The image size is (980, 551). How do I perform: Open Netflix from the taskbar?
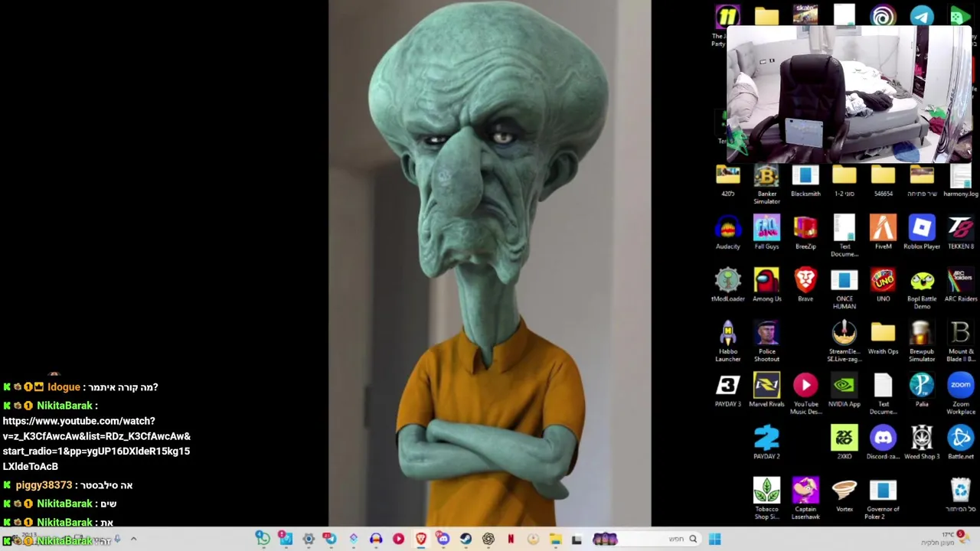click(511, 539)
